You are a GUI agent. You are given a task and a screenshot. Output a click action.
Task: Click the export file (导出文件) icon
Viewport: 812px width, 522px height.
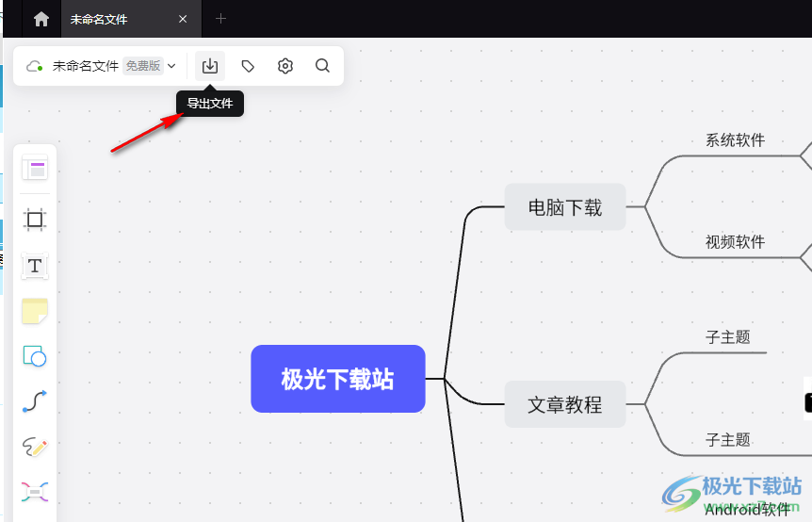tap(210, 66)
